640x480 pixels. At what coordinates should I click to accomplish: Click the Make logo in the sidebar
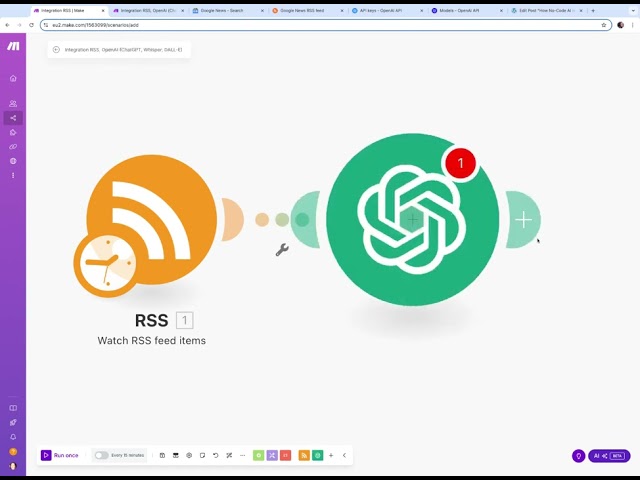pos(13,46)
